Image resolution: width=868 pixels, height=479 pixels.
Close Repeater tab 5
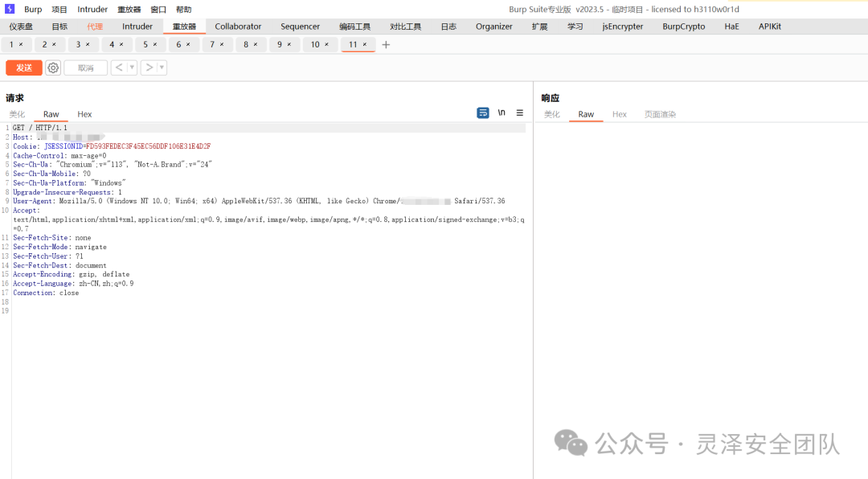[155, 44]
